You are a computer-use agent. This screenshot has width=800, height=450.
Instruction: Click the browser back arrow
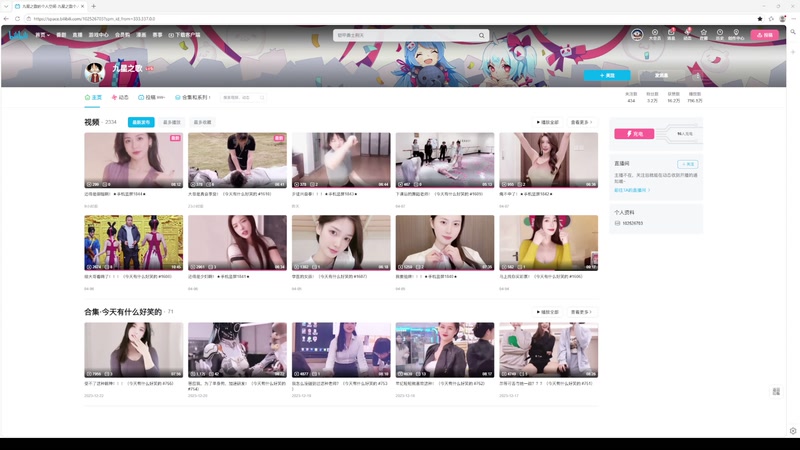[x=8, y=18]
